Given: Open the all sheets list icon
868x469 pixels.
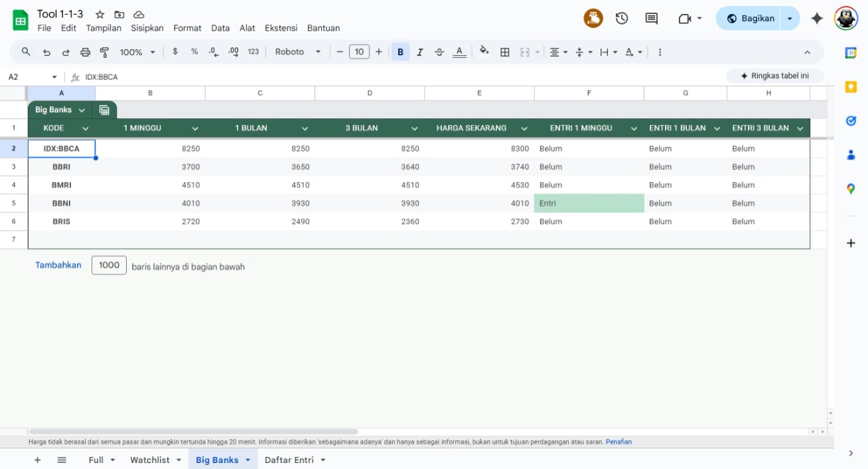Looking at the screenshot, I should pos(62,460).
